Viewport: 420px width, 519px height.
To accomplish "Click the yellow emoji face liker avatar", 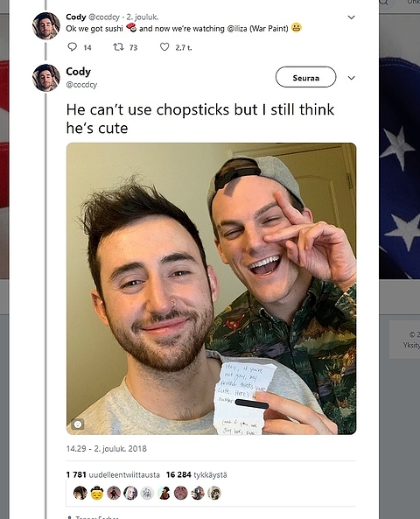I will click(x=97, y=493).
